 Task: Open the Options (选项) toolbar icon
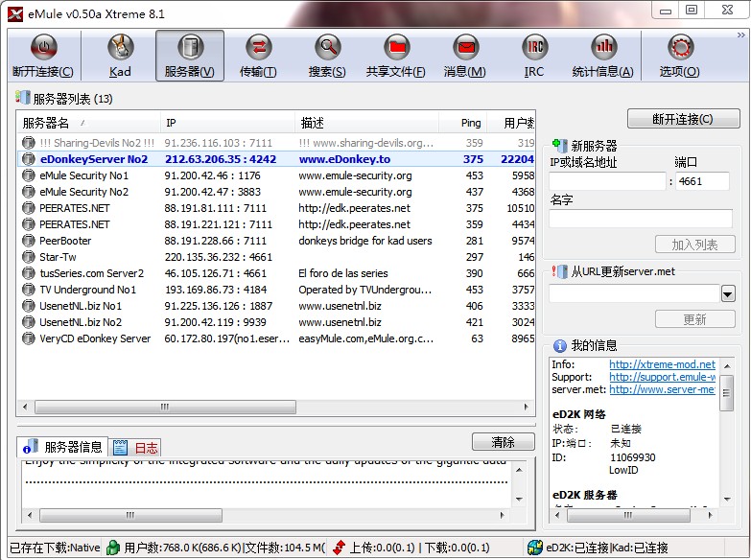point(680,47)
